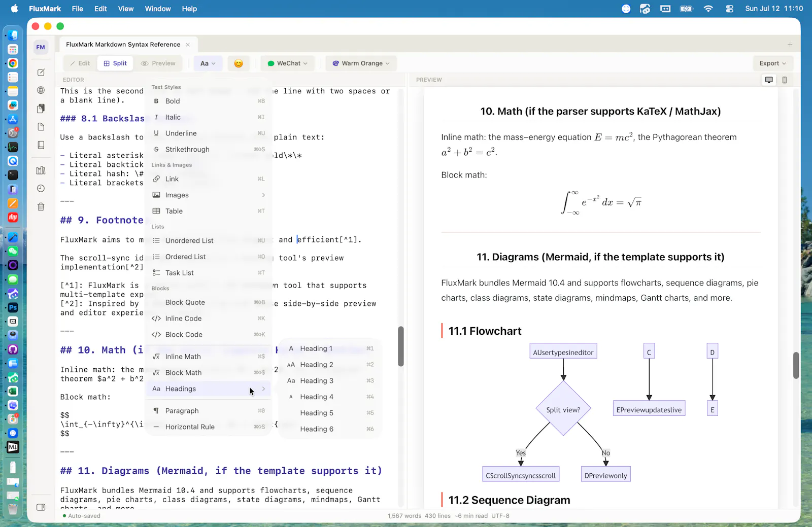Open the library shelf icon in sidebar
This screenshot has width=812, height=527.
[41, 170]
